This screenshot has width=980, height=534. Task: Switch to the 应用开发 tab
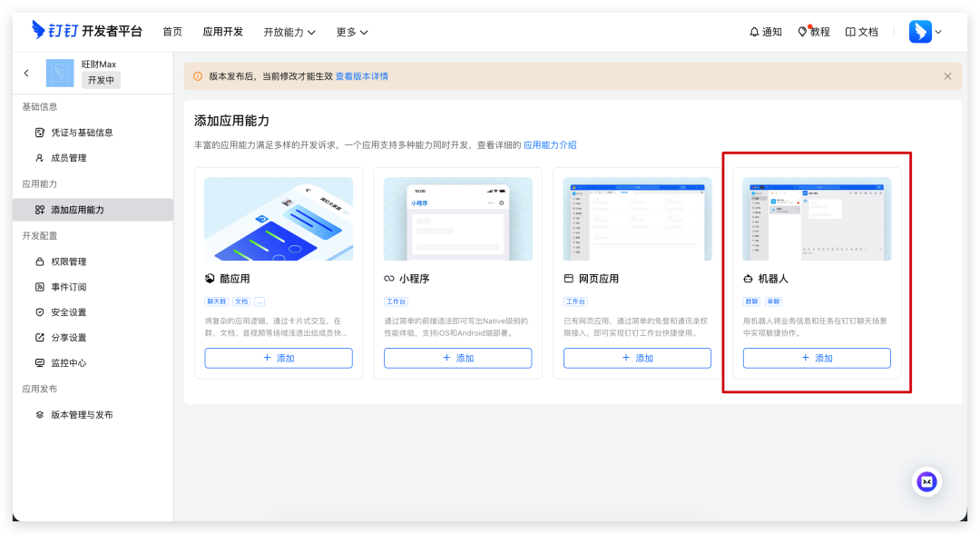coord(223,32)
